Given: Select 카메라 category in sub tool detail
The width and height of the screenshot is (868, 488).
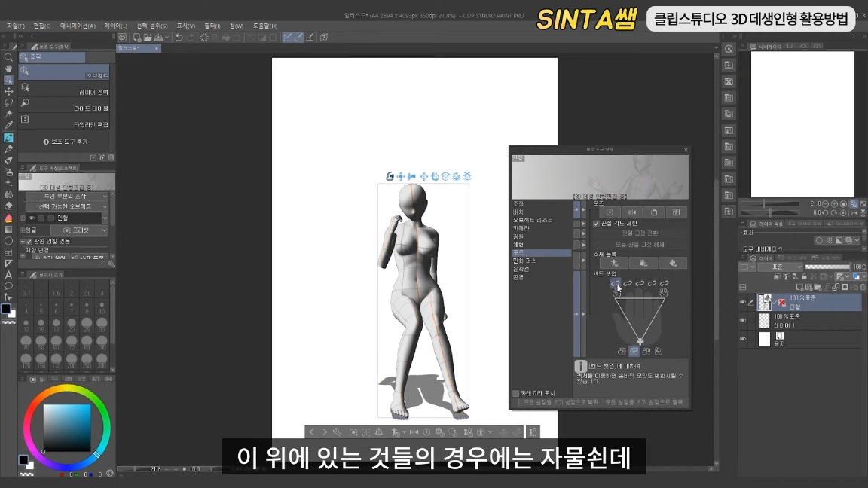Looking at the screenshot, I should [521, 228].
